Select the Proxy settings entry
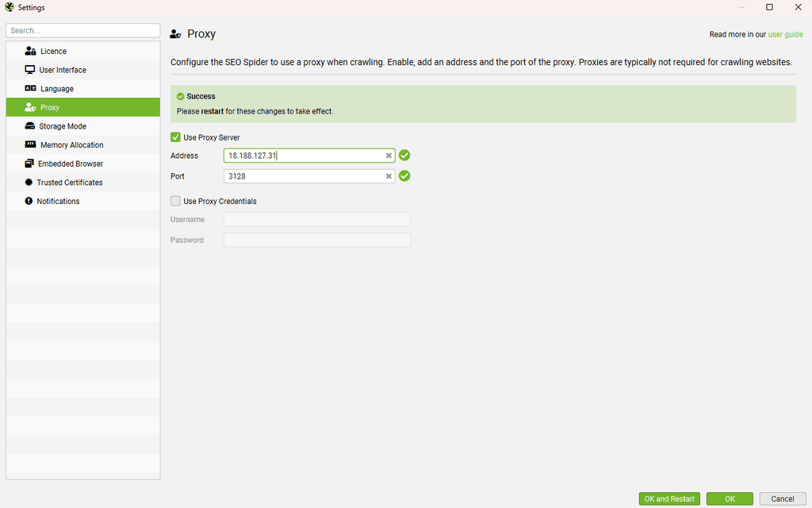Viewport: 812px width, 508px height. pos(82,107)
